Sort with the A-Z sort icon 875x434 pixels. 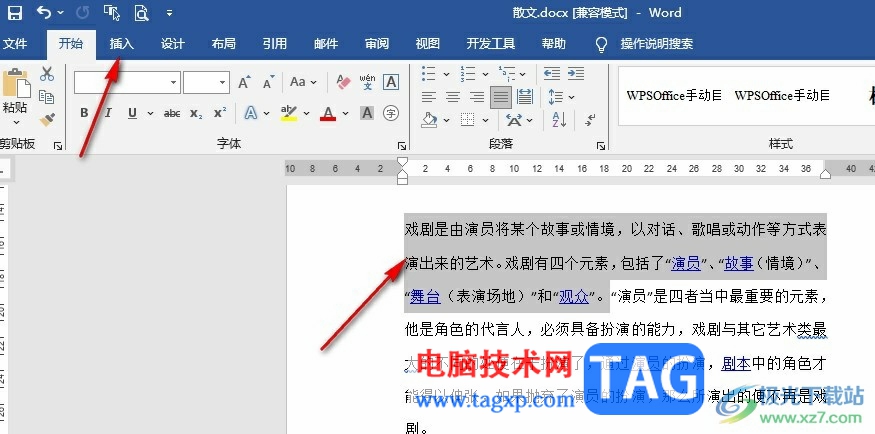(559, 119)
